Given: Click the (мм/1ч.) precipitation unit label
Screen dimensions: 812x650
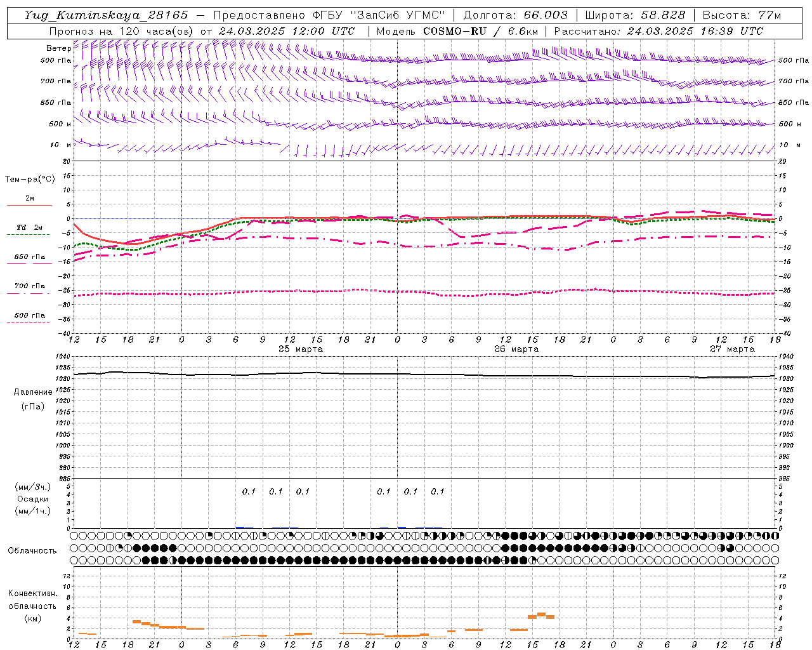Looking at the screenshot, I should click(x=33, y=511).
